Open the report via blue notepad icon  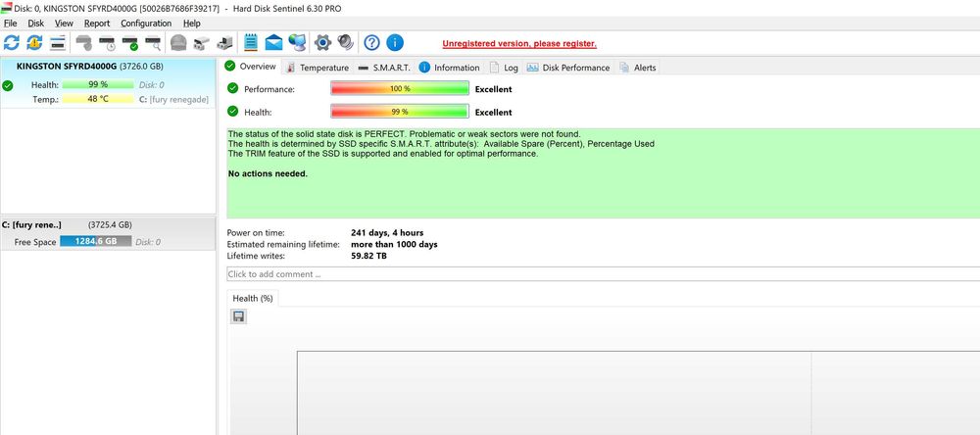pos(251,42)
